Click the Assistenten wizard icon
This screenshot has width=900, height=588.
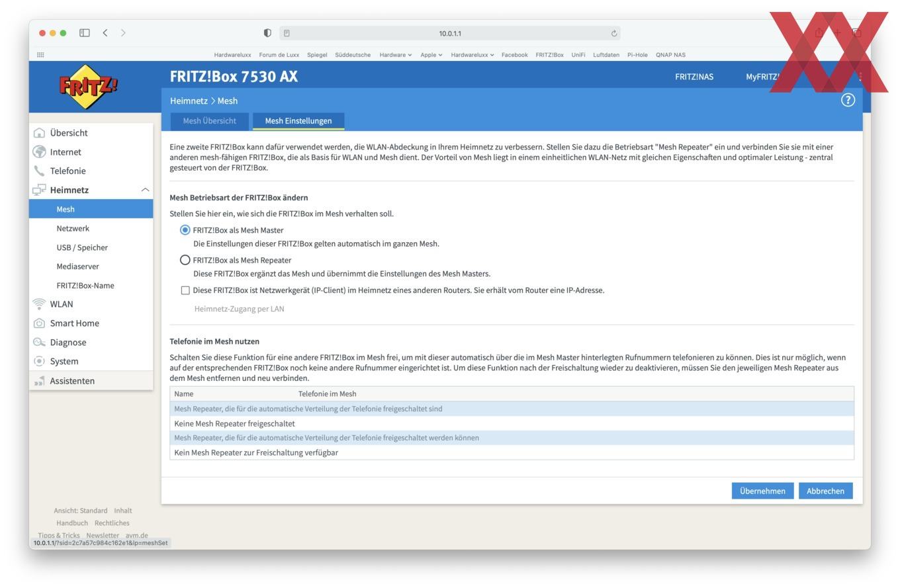[40, 381]
